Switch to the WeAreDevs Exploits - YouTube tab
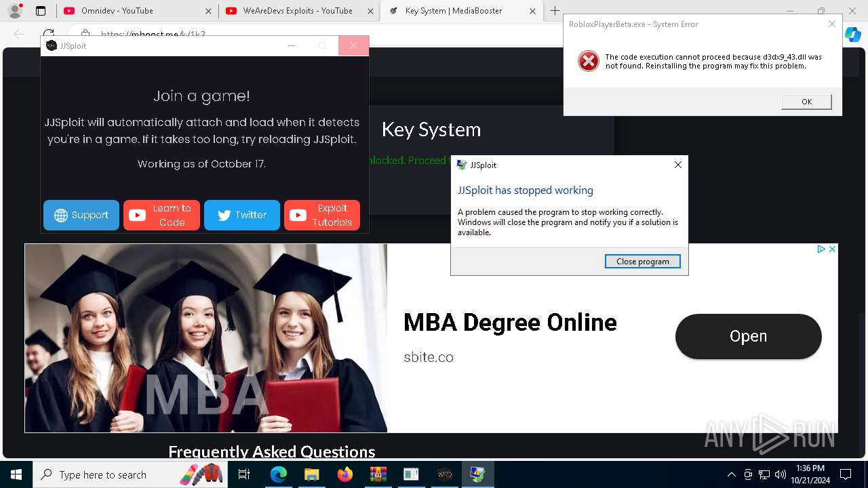Image resolution: width=868 pixels, height=488 pixels. [298, 11]
